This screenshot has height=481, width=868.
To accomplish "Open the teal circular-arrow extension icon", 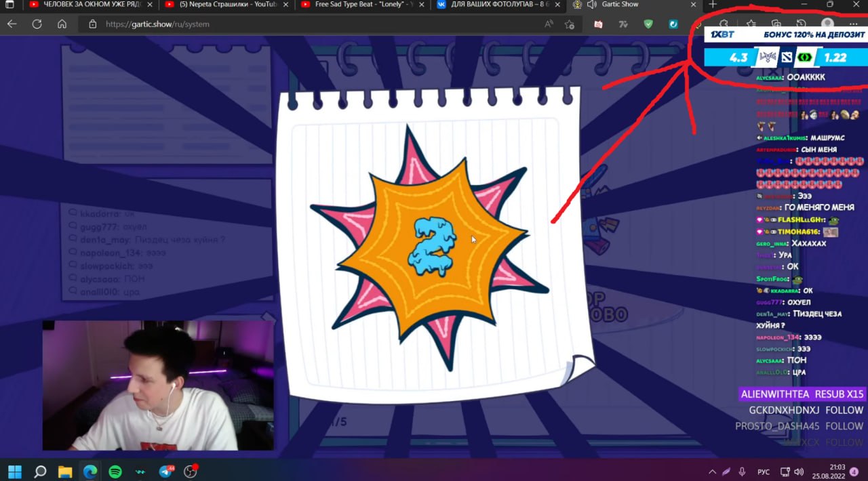I will [x=673, y=24].
